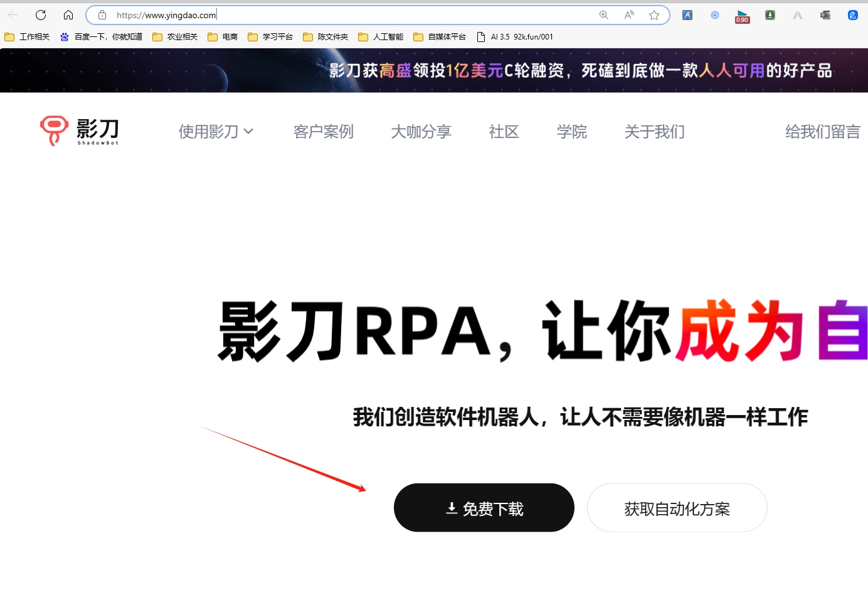The height and width of the screenshot is (595, 868).
Task: Open the 人工智能 bookmark folder
Action: (x=381, y=37)
